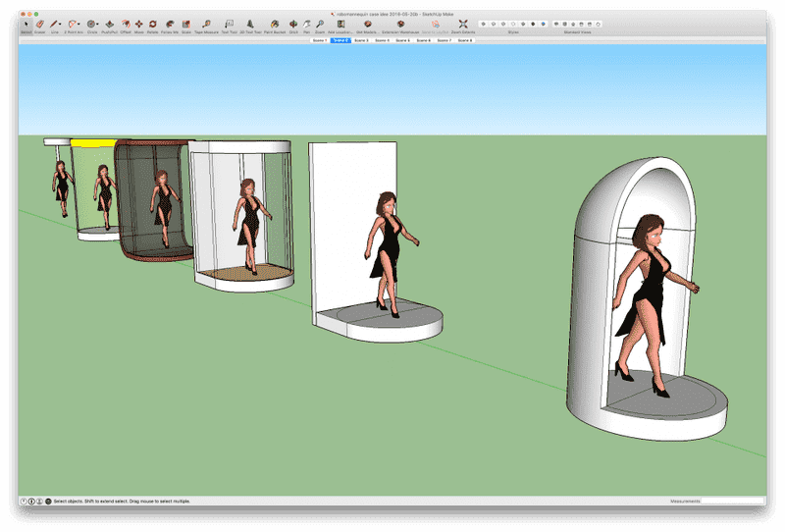Select the Paint Bucket tool
The width and height of the screenshot is (785, 532).
pyautogui.click(x=275, y=24)
